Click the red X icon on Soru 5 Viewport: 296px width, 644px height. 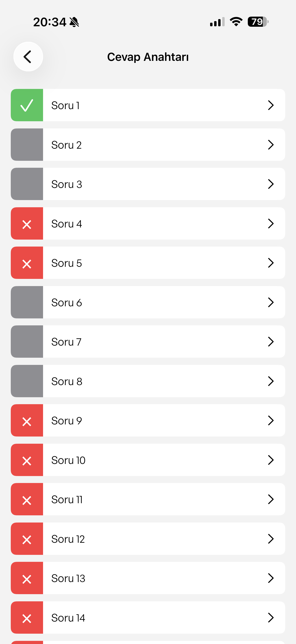click(x=27, y=263)
